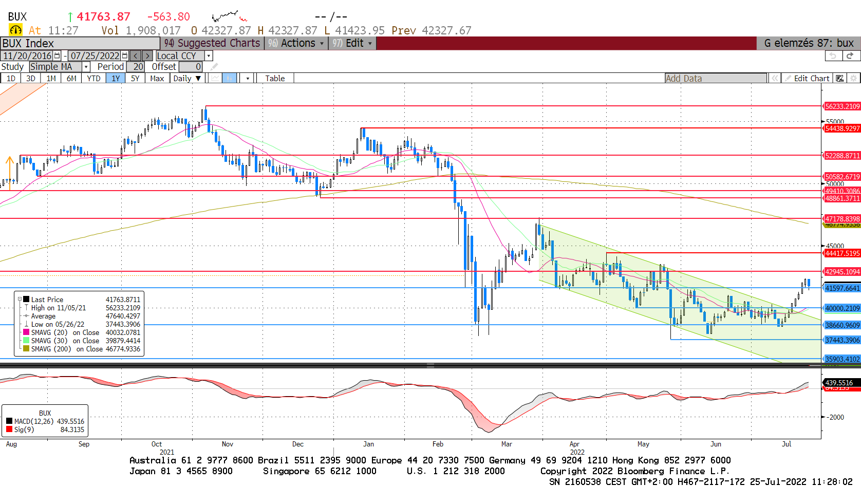Open the Local CCY currency dropdown
Viewport: 861px width, 504px height.
209,56
